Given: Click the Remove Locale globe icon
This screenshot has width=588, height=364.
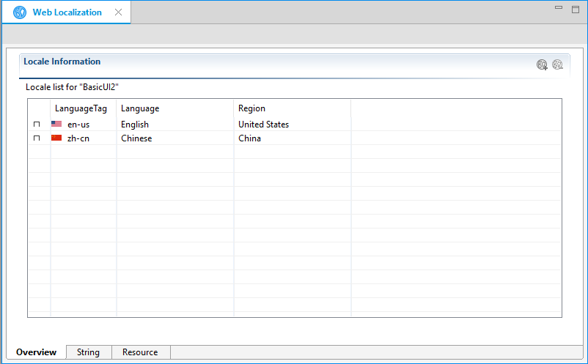Looking at the screenshot, I should point(557,64).
